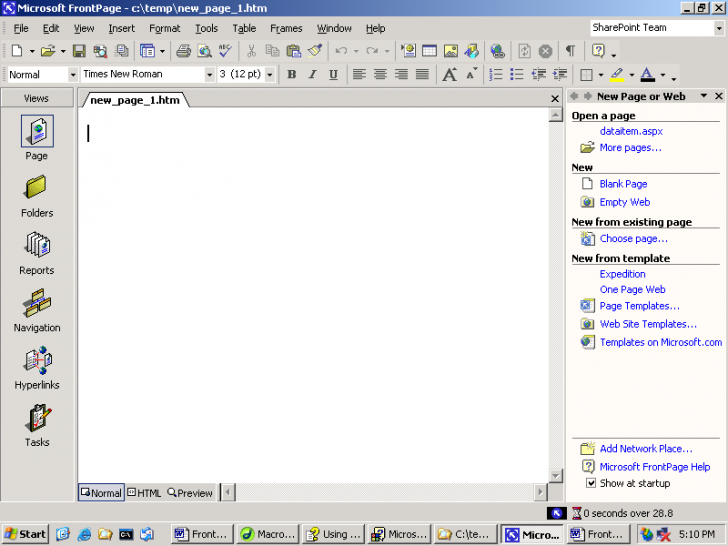Open the Folders view
This screenshot has height=546, width=728.
[37, 195]
